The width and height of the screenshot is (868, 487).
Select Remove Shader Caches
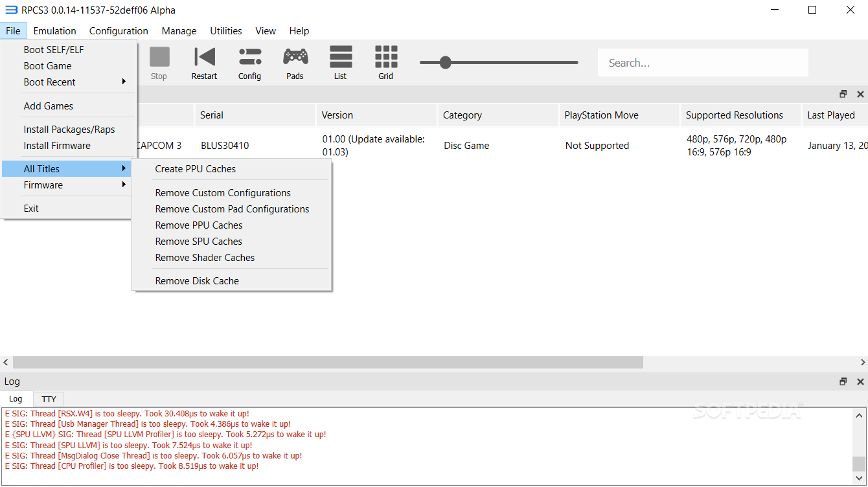click(x=205, y=257)
